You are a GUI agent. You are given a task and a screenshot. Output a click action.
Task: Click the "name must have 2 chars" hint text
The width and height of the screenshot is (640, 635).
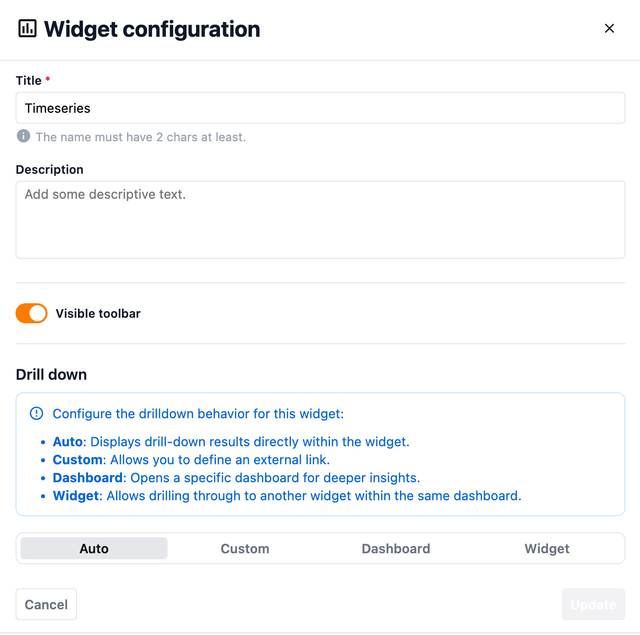coord(140,137)
